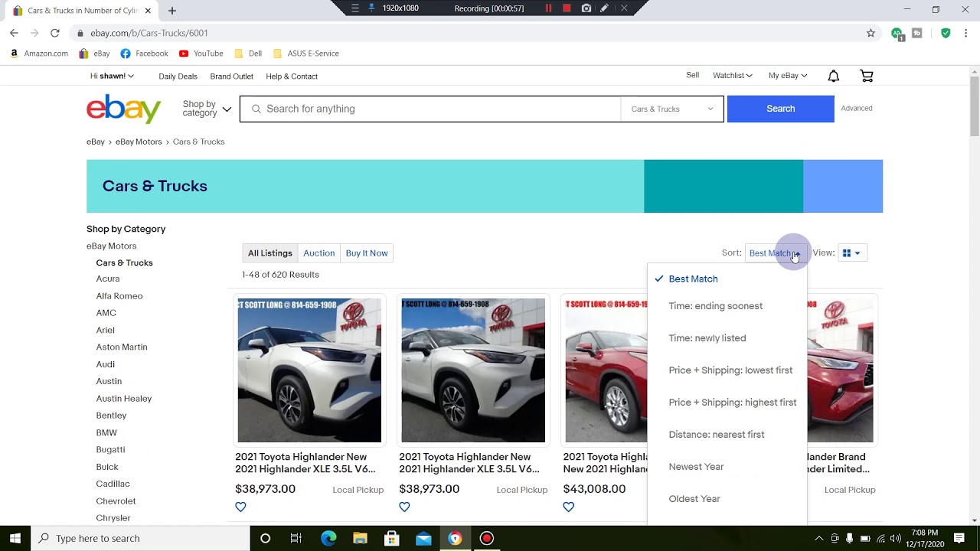The image size is (980, 551).
Task: Switch to the Buy It Now tab
Action: click(367, 253)
